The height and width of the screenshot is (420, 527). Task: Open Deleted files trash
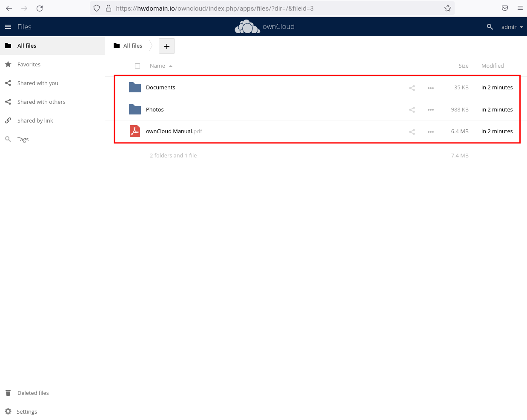point(52,393)
